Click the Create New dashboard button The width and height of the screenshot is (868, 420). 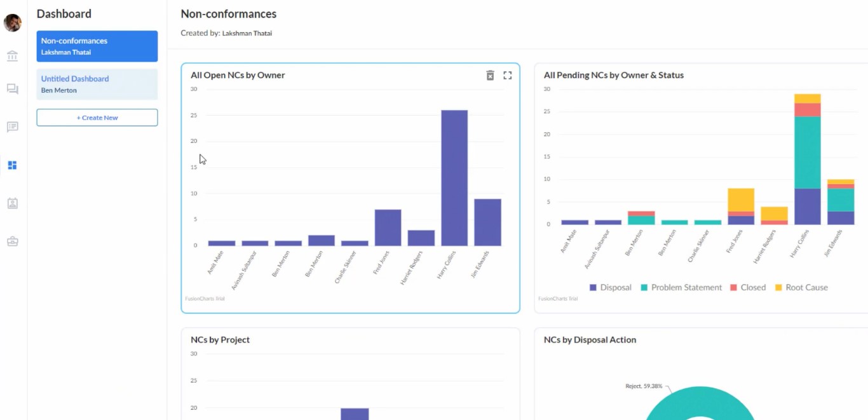point(97,117)
